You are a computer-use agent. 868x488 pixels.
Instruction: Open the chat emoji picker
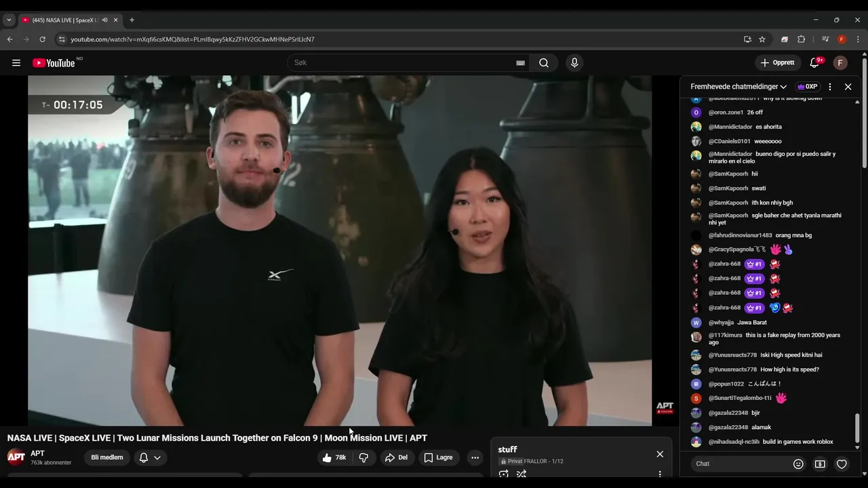[798, 464]
